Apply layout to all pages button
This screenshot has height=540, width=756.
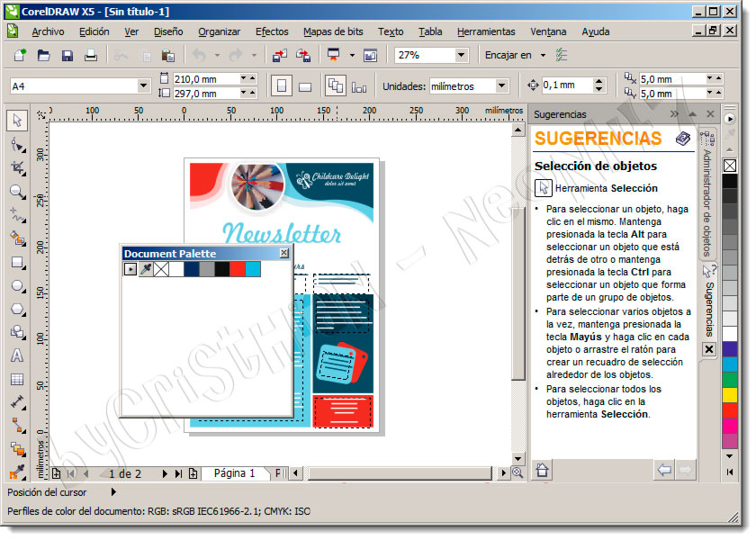pyautogui.click(x=336, y=85)
